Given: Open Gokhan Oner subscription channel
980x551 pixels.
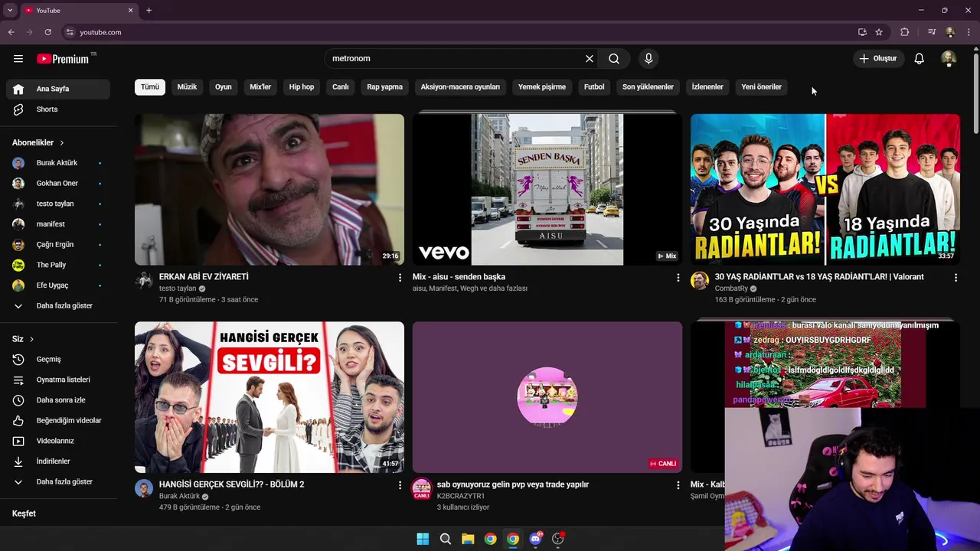Looking at the screenshot, I should 58,184.
